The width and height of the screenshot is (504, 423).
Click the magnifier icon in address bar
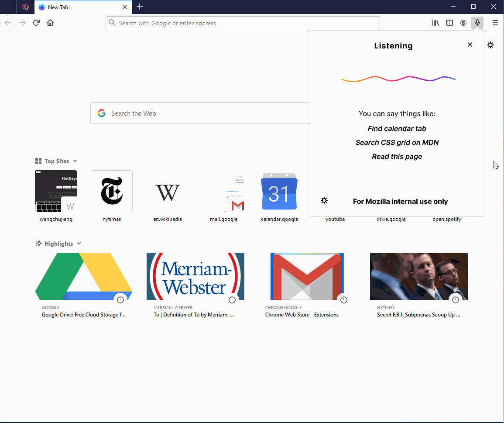[x=112, y=23]
